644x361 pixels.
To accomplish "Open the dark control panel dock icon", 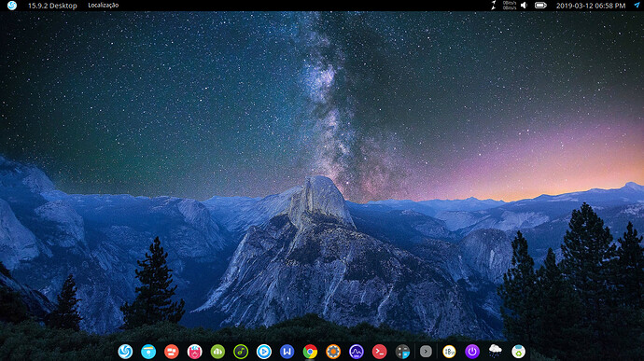I will [402, 352].
